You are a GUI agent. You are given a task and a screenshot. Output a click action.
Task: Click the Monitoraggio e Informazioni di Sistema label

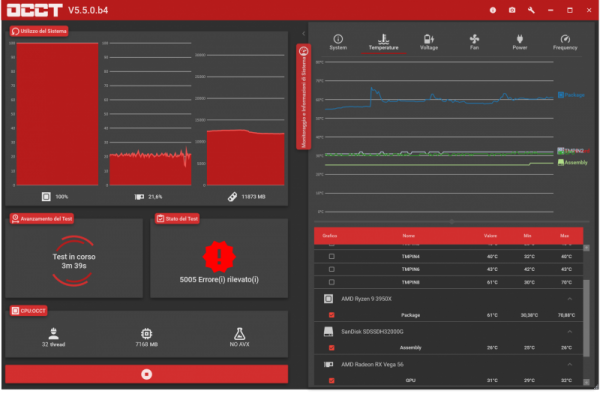pos(303,97)
